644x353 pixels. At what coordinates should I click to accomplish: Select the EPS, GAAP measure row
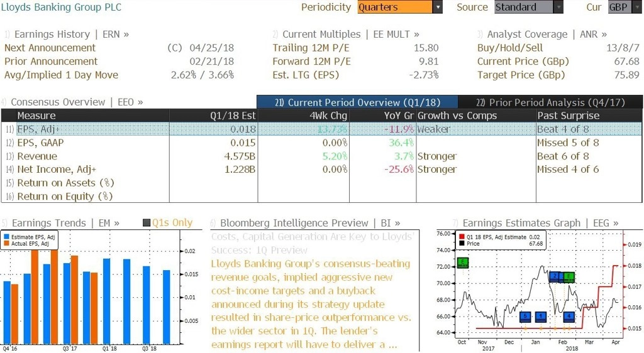(x=321, y=143)
